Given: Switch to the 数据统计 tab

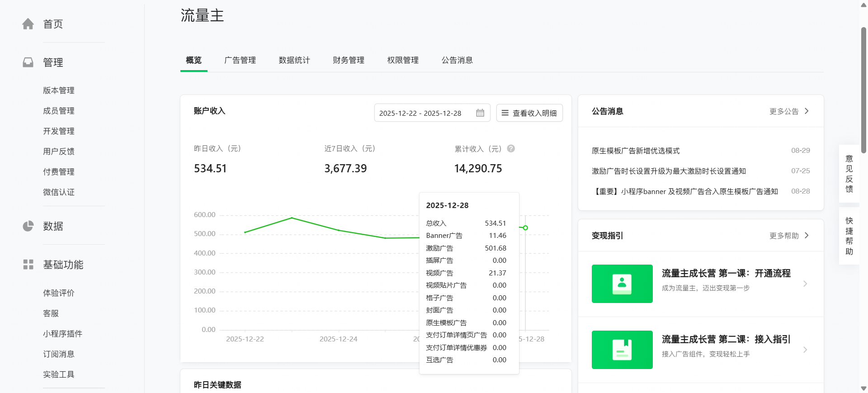Looking at the screenshot, I should [x=294, y=60].
